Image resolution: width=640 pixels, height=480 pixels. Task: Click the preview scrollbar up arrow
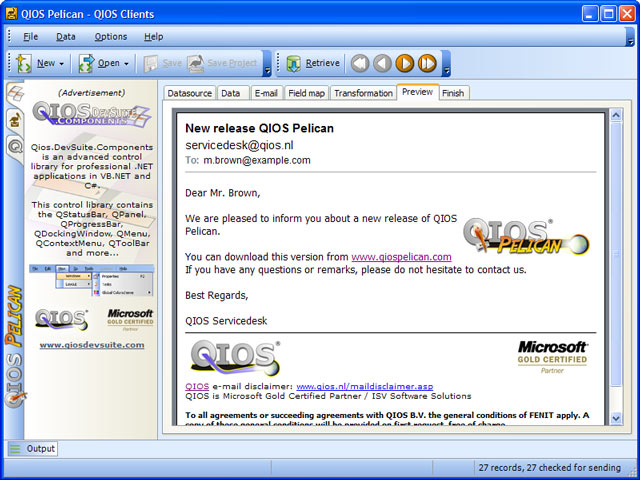(616, 115)
